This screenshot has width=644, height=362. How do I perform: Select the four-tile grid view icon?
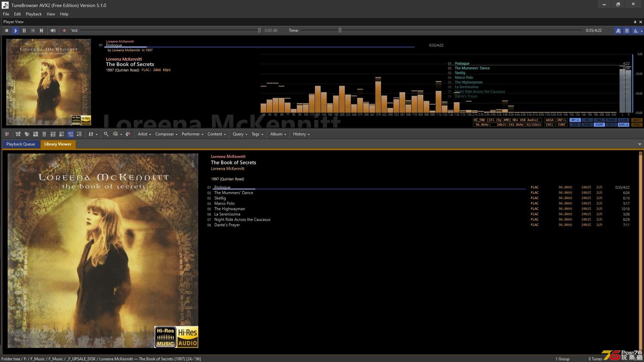[x=36, y=134]
